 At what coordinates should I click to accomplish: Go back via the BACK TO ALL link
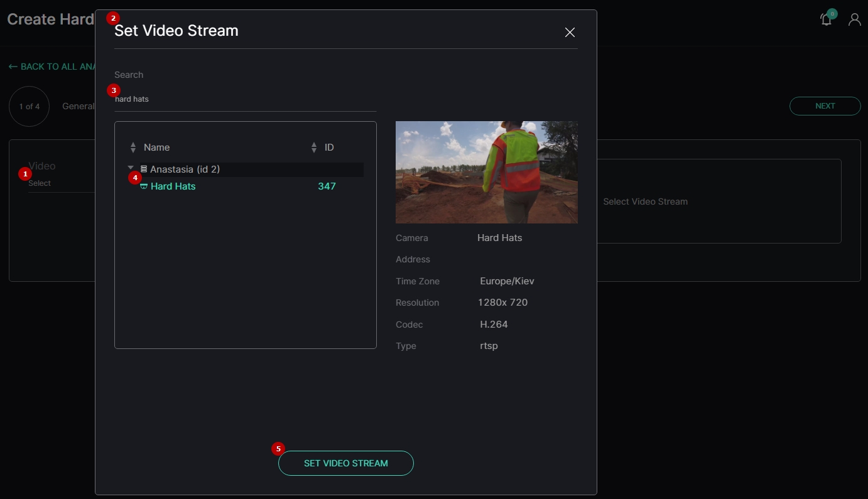pyautogui.click(x=53, y=67)
